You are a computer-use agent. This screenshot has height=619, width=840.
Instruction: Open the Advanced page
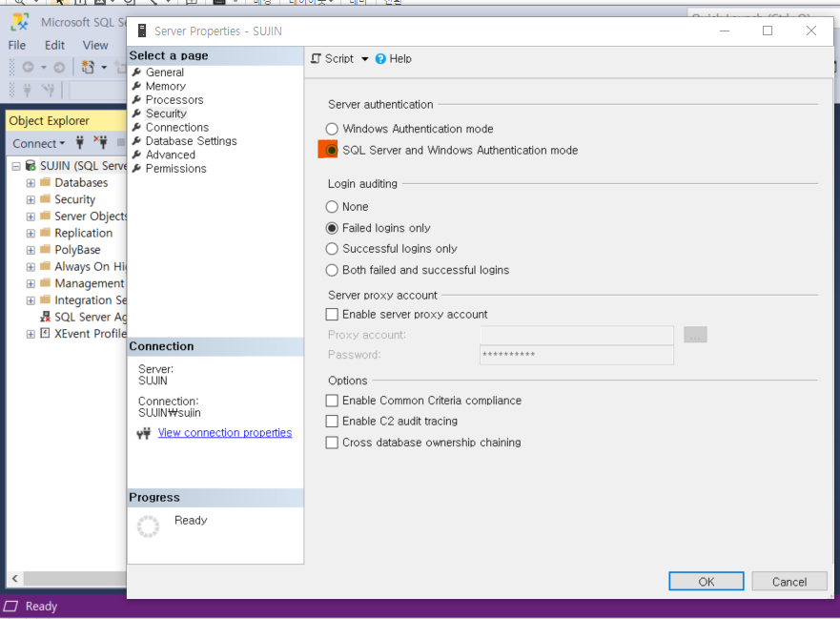click(171, 155)
